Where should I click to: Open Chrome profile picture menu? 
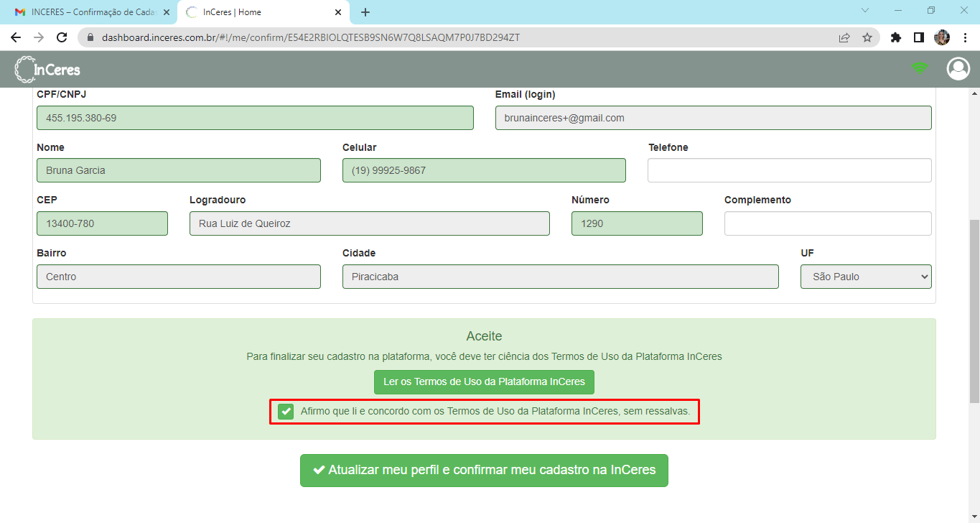[x=942, y=37]
